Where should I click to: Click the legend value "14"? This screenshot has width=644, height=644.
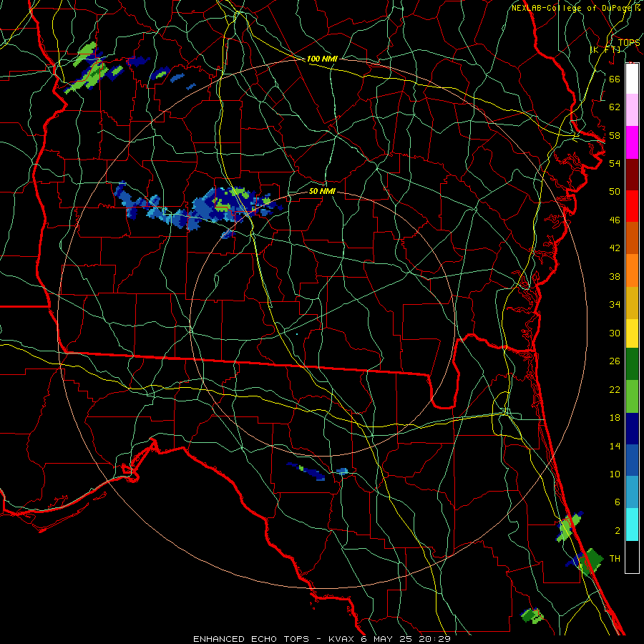pyautogui.click(x=615, y=446)
